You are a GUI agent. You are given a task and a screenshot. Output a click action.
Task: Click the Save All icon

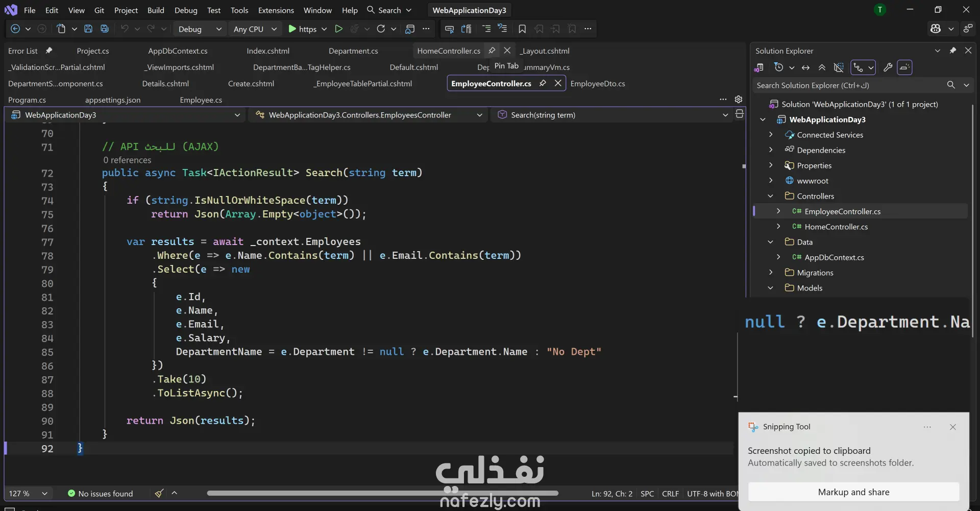105,29
